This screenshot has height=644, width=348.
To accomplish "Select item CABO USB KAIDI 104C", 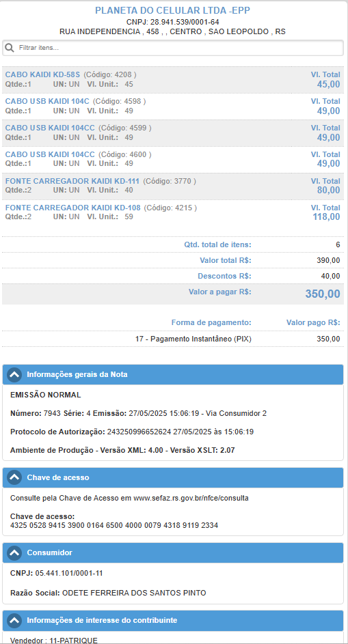I will pyautogui.click(x=173, y=107).
